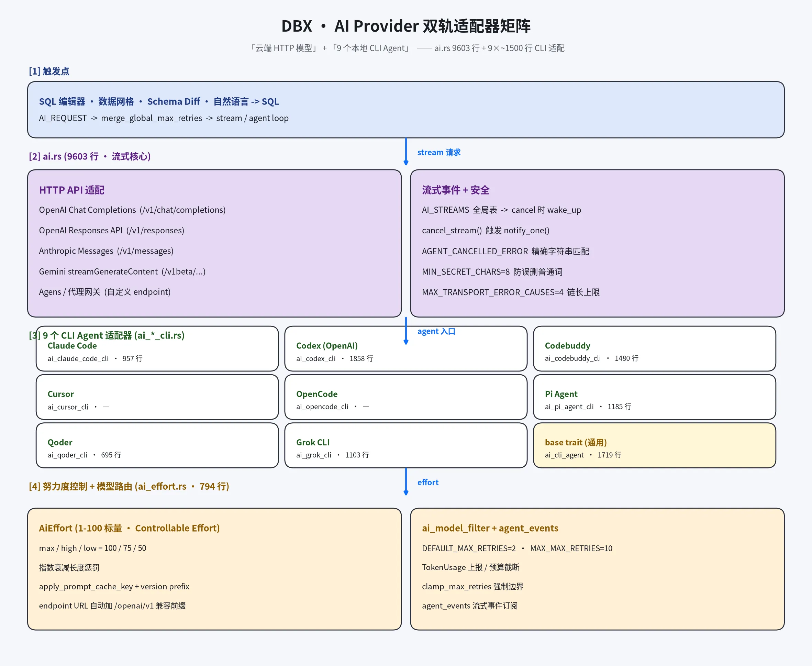The height and width of the screenshot is (666, 812).
Task: Click the 'effort' arrow label
Action: pos(428,482)
